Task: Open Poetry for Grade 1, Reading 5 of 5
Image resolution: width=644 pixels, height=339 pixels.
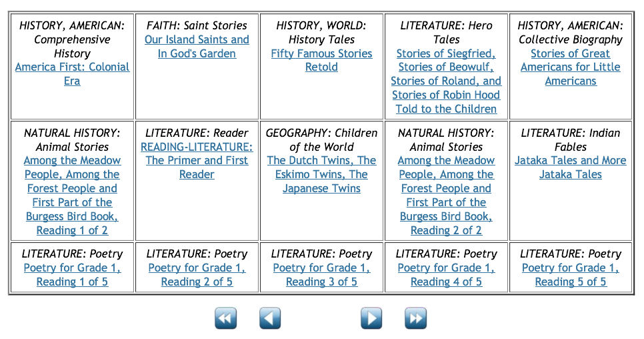Action: click(x=571, y=274)
